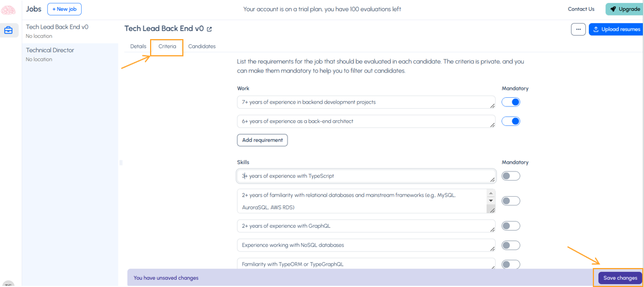Save changes using the purple button
This screenshot has width=644, height=287.
pos(620,278)
